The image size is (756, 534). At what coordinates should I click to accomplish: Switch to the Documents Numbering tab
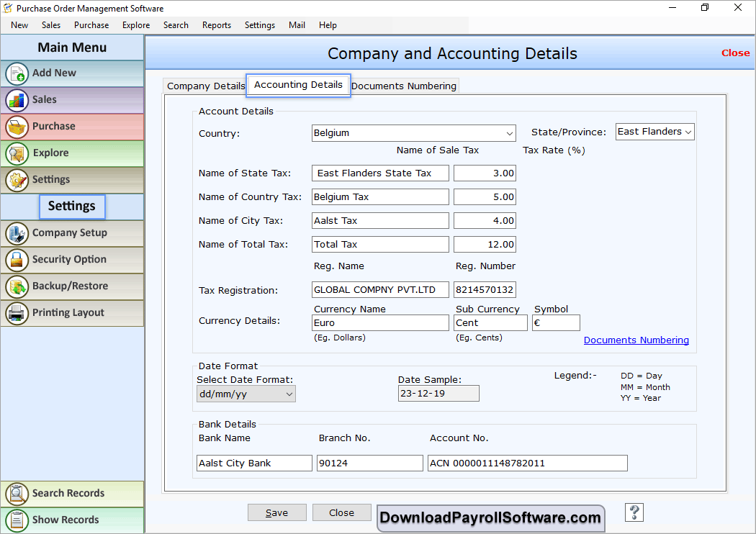[404, 86]
